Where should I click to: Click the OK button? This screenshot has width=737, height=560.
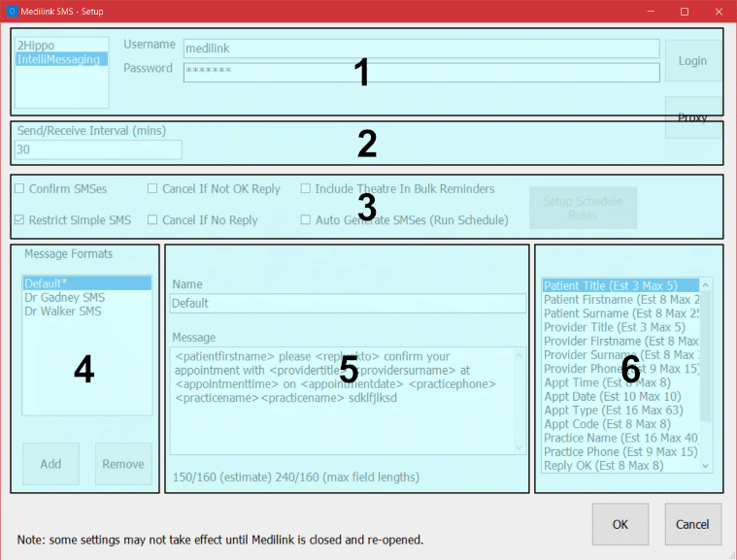point(620,524)
